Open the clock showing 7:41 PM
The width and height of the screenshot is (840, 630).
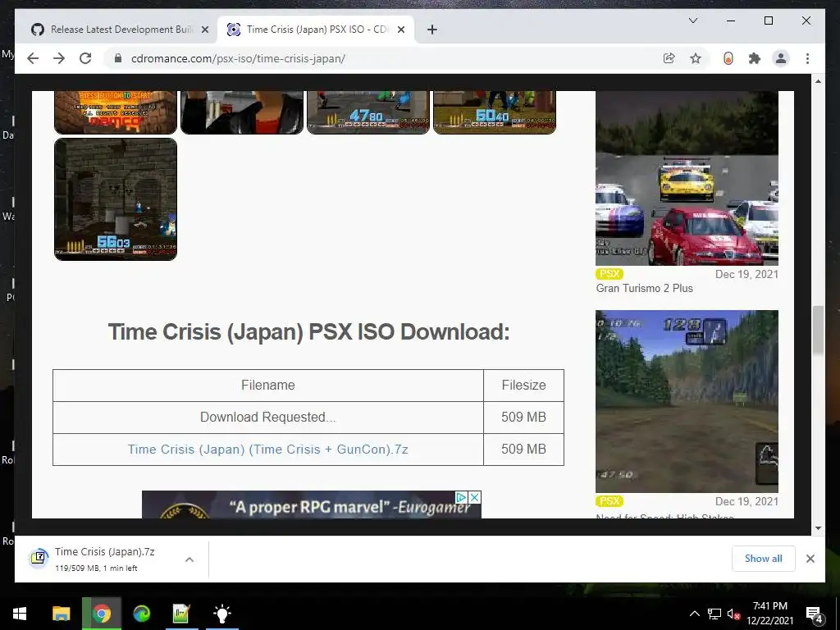click(769, 614)
